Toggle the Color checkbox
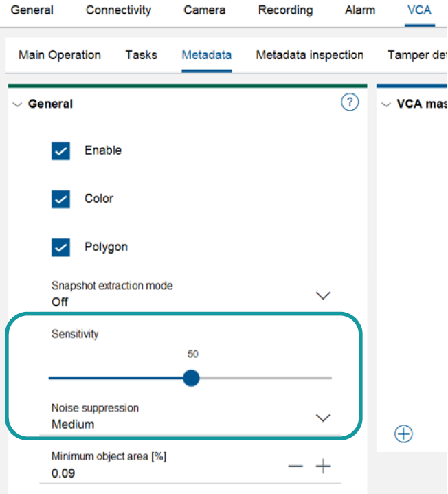The height and width of the screenshot is (494, 448). tap(61, 199)
